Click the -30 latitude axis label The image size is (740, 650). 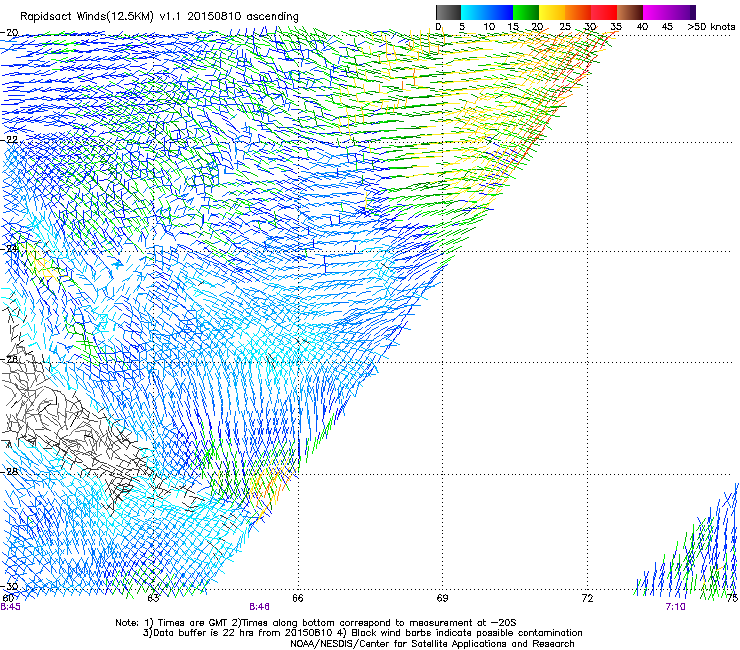tap(9, 586)
